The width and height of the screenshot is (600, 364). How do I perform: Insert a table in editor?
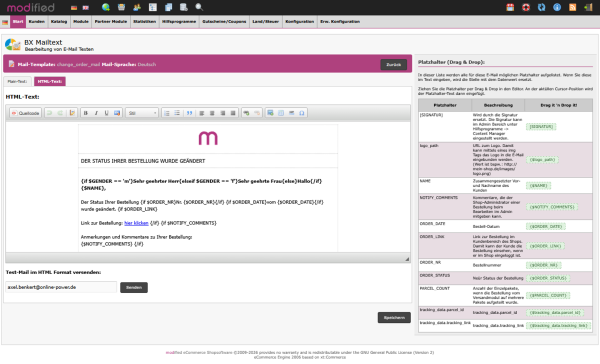(281, 113)
